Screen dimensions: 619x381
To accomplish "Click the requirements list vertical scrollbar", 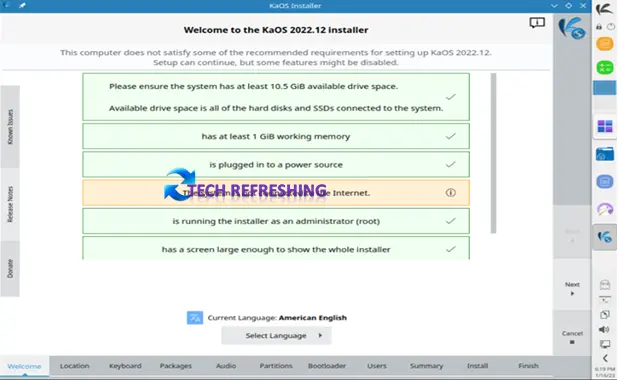I will click(493, 153).
